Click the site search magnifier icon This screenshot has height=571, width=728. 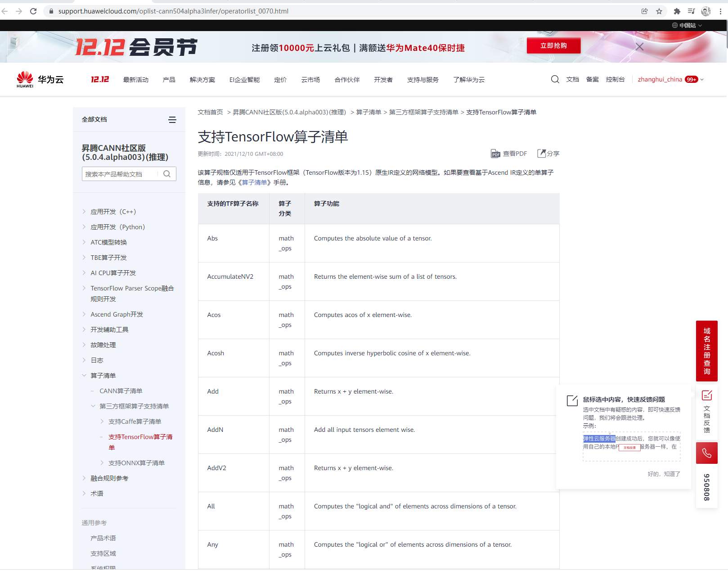[x=555, y=80]
